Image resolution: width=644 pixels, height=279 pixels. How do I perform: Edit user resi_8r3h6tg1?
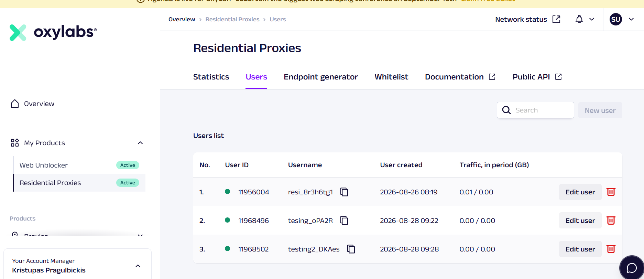pos(580,192)
